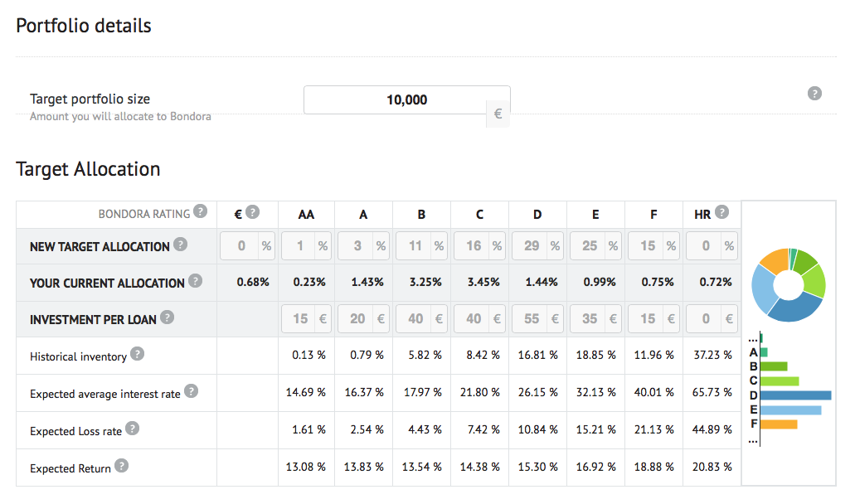This screenshot has height=504, width=855.
Task: Click the orange F bar in bar chart
Action: pos(779,424)
